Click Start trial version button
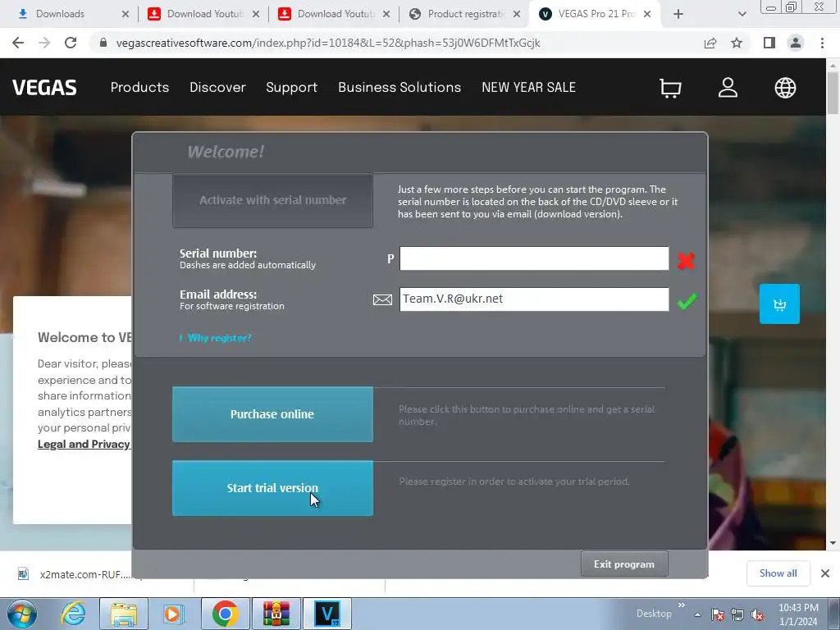 pyautogui.click(x=272, y=488)
